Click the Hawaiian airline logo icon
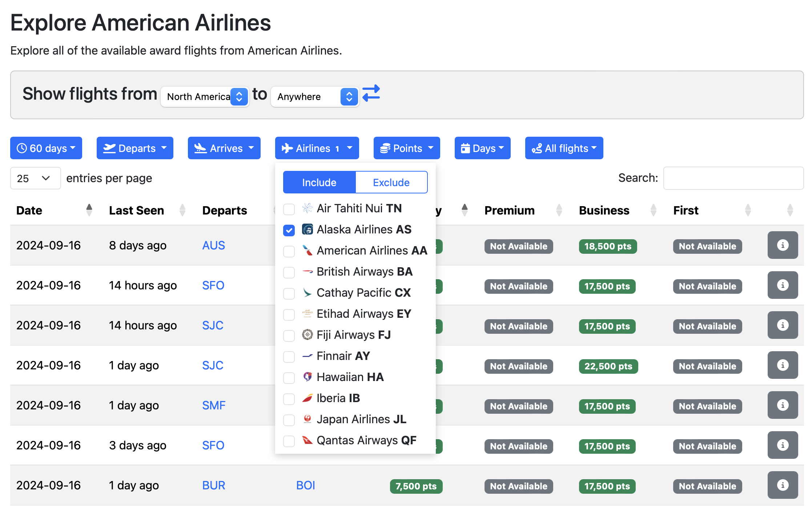Image resolution: width=812 pixels, height=509 pixels. tap(307, 377)
